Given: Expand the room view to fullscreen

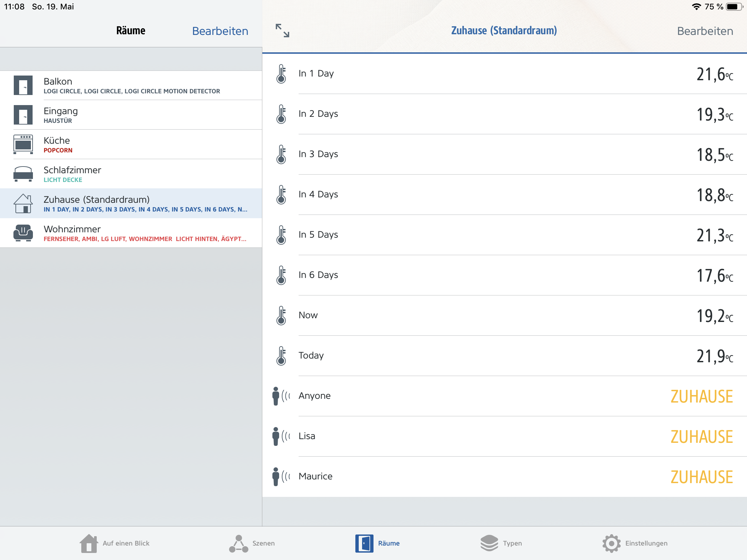Looking at the screenshot, I should (x=282, y=30).
